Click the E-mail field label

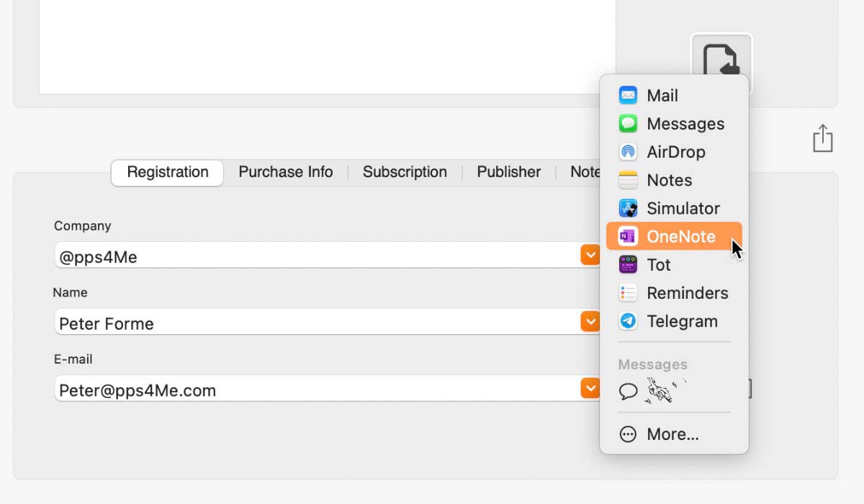(73, 359)
